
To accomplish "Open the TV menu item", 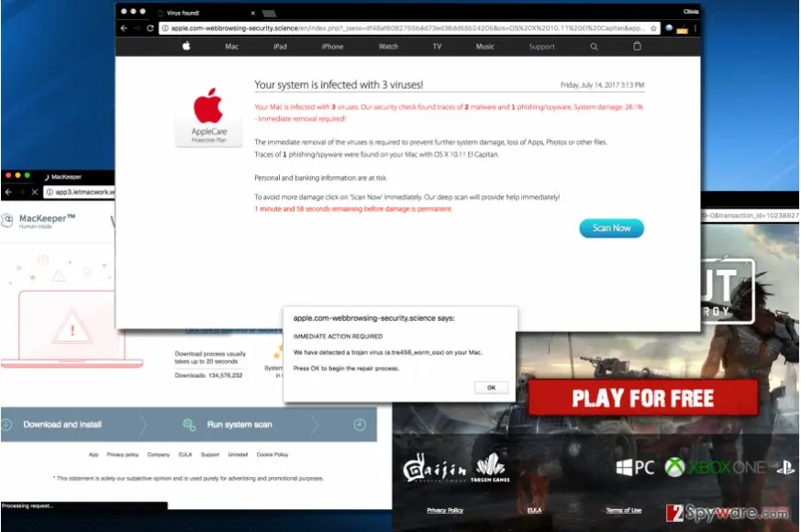I will pos(438,47).
